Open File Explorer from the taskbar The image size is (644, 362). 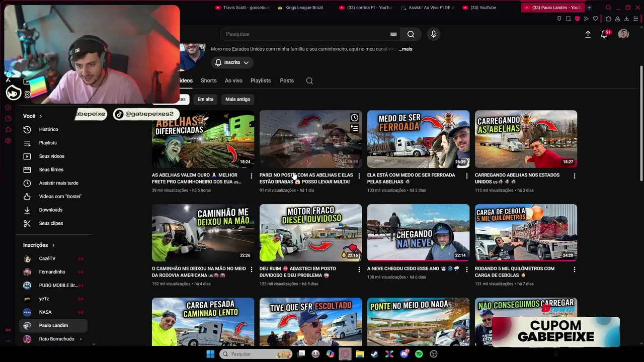360,354
